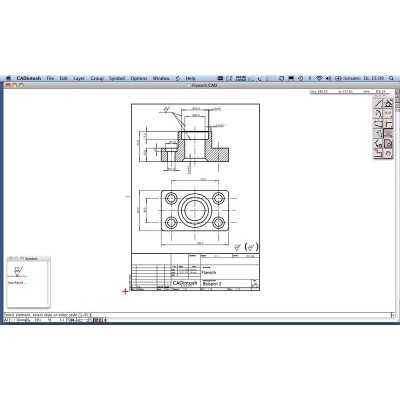Open the scripts menu icon beside Help

pyautogui.click(x=178, y=78)
